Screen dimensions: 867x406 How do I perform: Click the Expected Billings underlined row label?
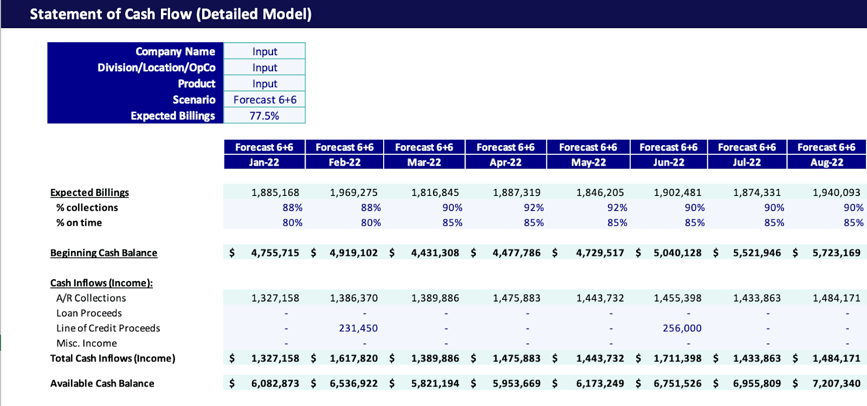point(90,192)
